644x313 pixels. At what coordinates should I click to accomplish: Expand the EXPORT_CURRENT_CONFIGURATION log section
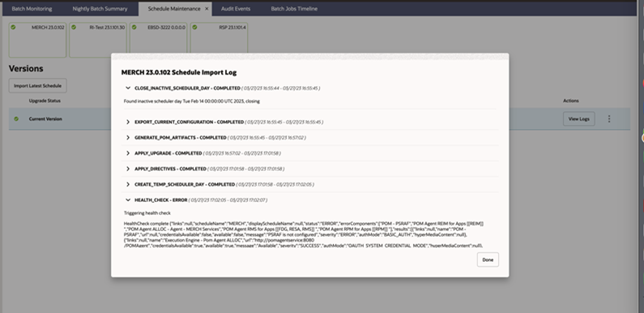pyautogui.click(x=128, y=122)
